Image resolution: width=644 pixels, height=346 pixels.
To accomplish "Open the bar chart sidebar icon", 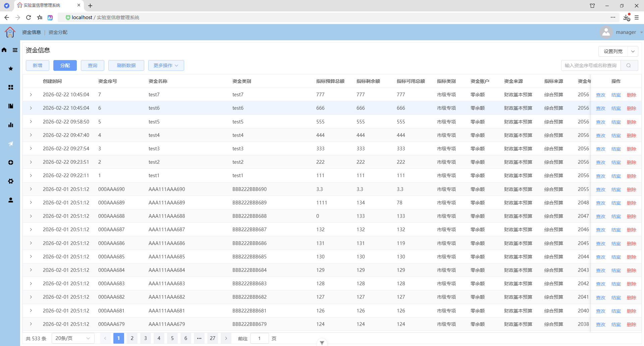I will pyautogui.click(x=11, y=125).
